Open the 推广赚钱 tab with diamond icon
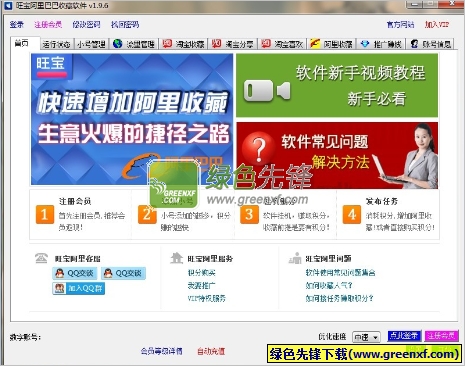465x366 pixels. point(381,44)
